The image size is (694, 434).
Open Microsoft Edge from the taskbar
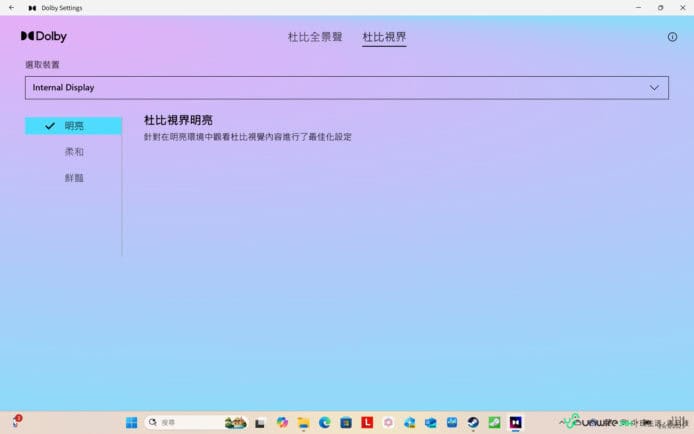coord(324,422)
